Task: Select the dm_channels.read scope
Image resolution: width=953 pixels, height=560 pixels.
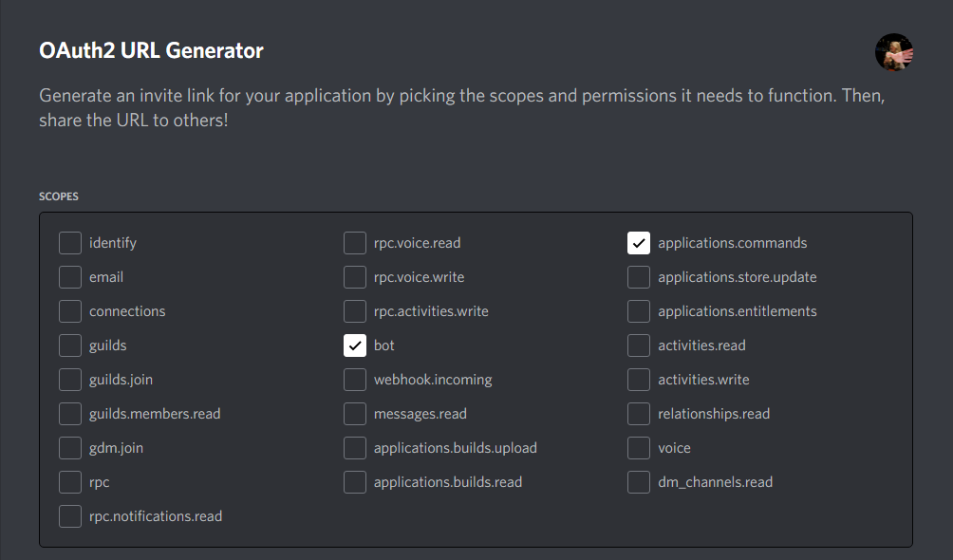Action: [638, 482]
